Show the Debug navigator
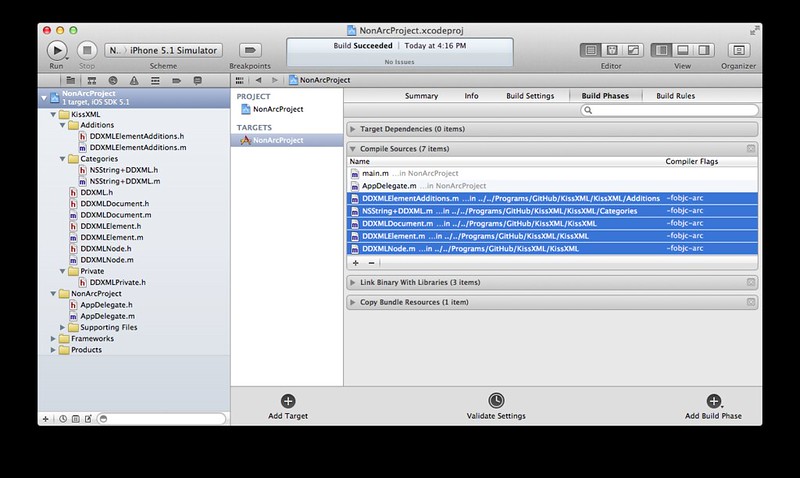Image resolution: width=800 pixels, height=478 pixels. (x=155, y=81)
